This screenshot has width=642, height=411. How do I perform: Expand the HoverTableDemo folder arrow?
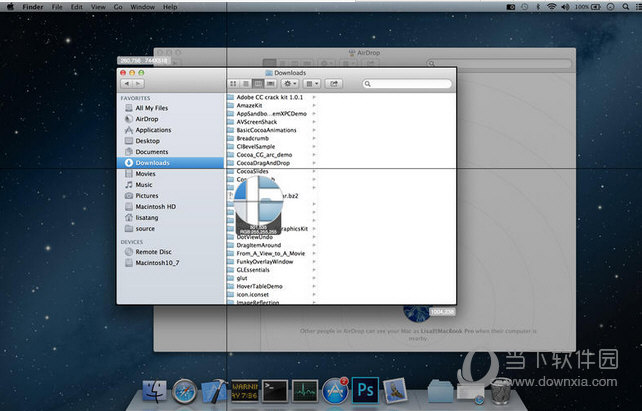pyautogui.click(x=314, y=286)
